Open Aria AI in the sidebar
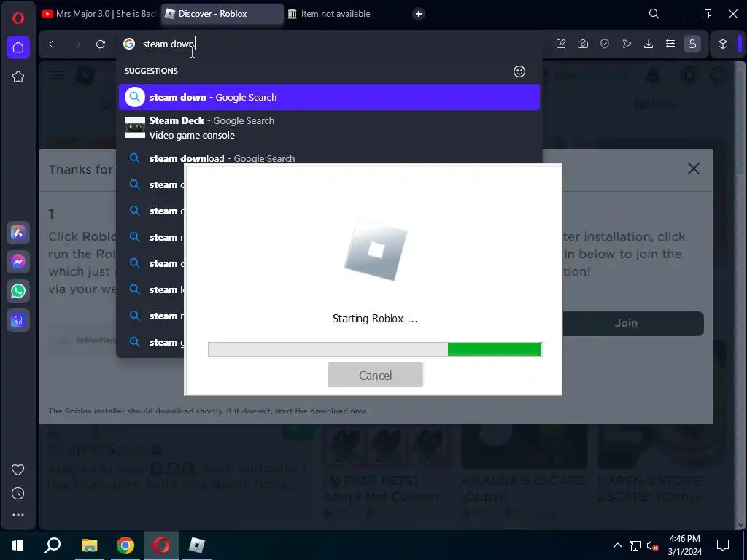 [x=18, y=233]
